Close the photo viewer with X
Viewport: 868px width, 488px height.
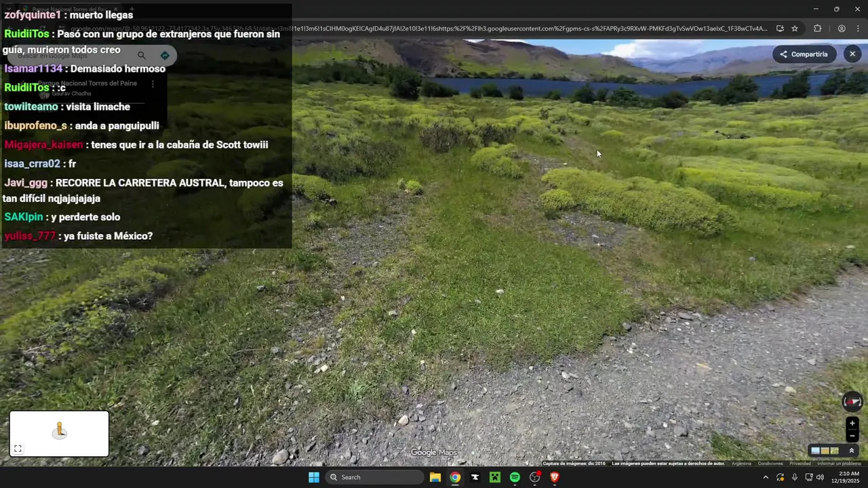point(852,54)
